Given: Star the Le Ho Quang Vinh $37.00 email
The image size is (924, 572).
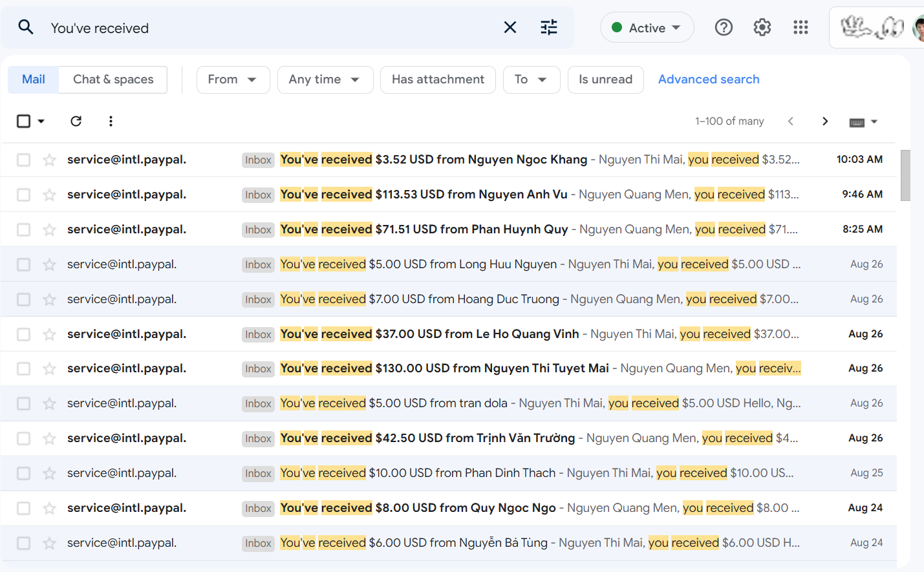Looking at the screenshot, I should pyautogui.click(x=49, y=334).
